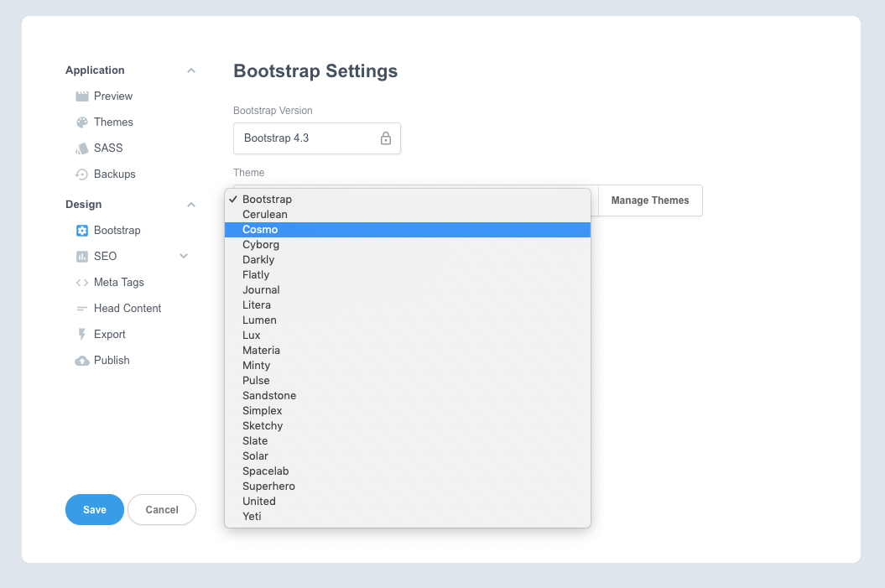Viewport: 885px width, 588px height.
Task: Open the SASS settings page
Action: tap(108, 148)
